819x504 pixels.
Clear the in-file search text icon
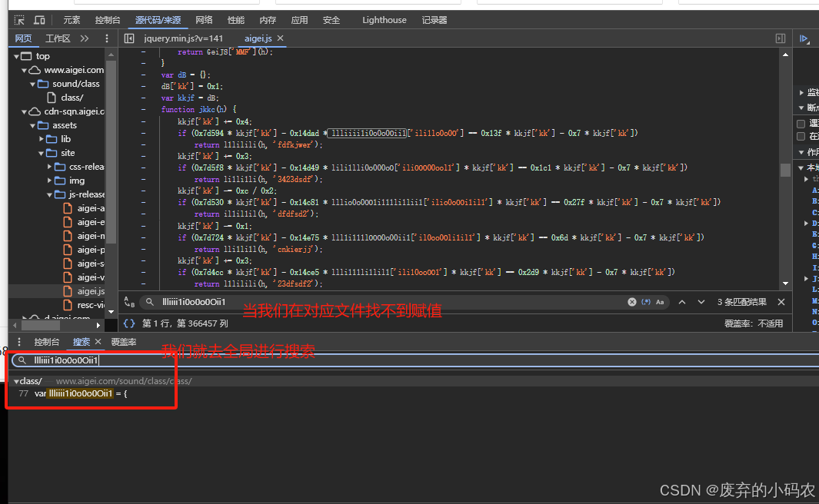coord(632,302)
